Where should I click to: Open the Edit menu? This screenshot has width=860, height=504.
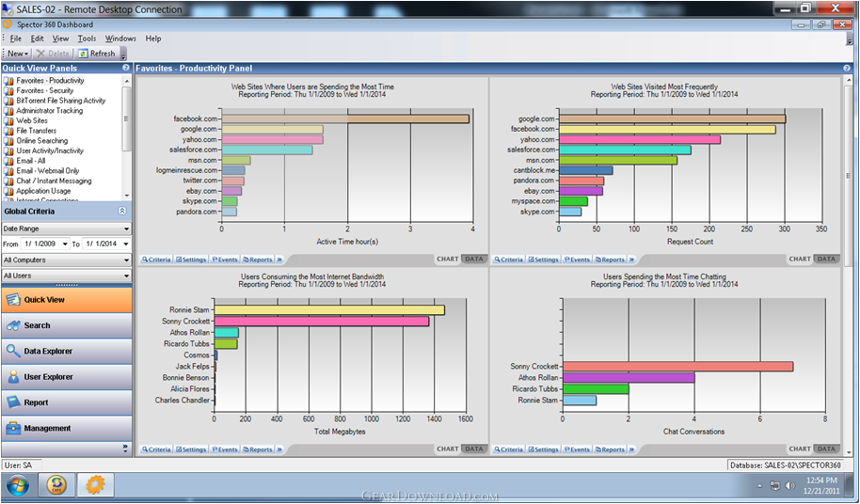[37, 39]
